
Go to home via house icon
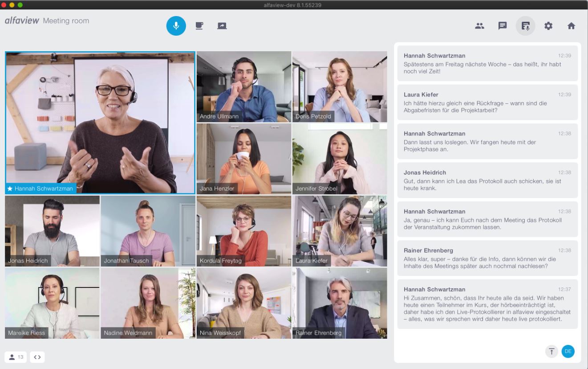[572, 26]
